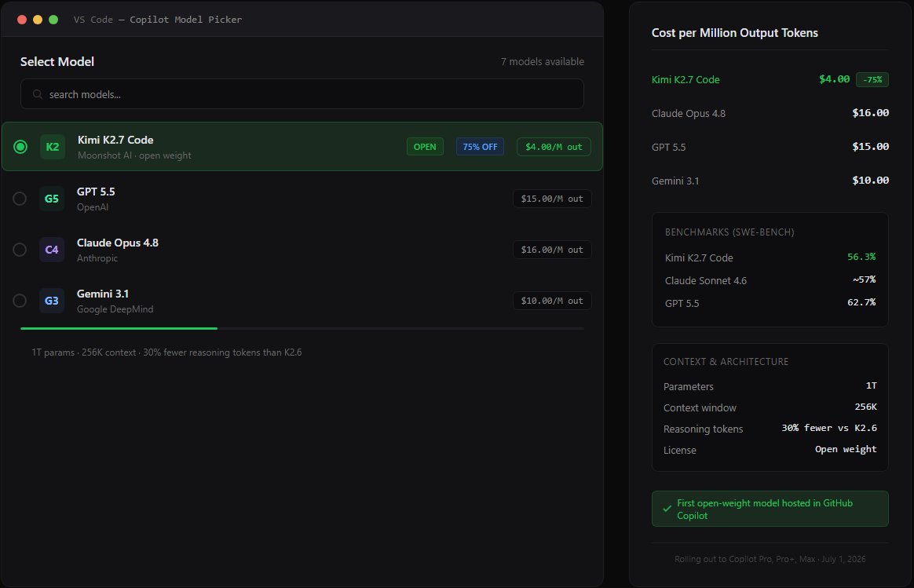Click the '~57%' benchmark score
This screenshot has width=914, height=588.
(x=865, y=279)
